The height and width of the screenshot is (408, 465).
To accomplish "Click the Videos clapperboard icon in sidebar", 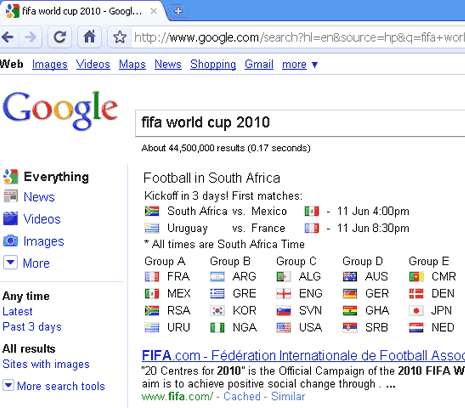I will pyautogui.click(x=10, y=219).
